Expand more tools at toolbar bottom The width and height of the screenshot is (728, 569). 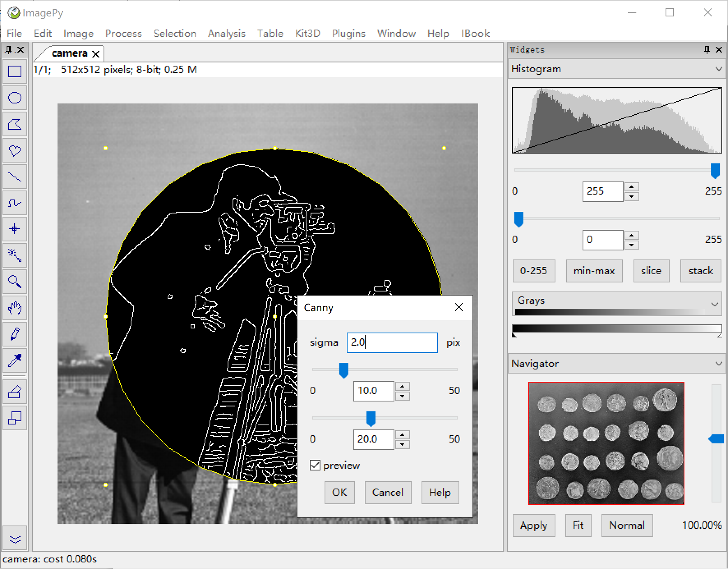point(15,539)
